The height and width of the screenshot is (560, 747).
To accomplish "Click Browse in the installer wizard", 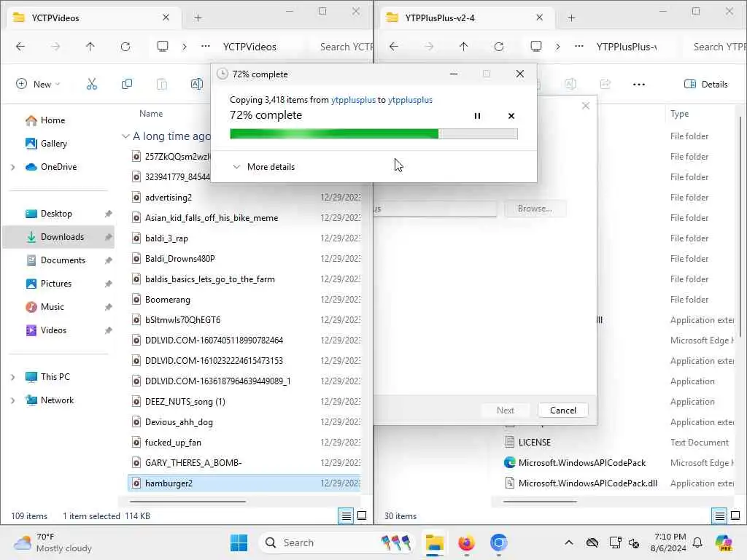I will (x=535, y=209).
